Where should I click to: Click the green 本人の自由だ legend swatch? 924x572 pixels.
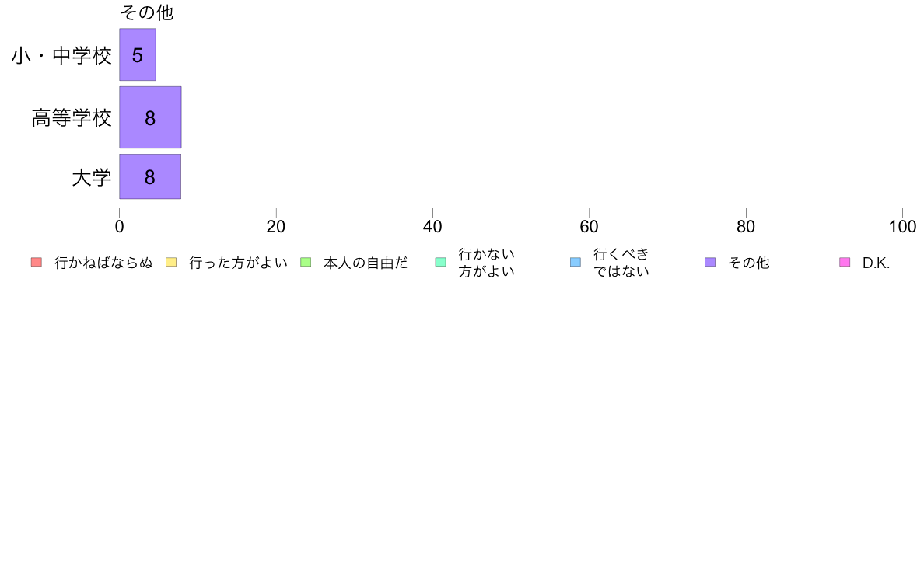pyautogui.click(x=306, y=262)
